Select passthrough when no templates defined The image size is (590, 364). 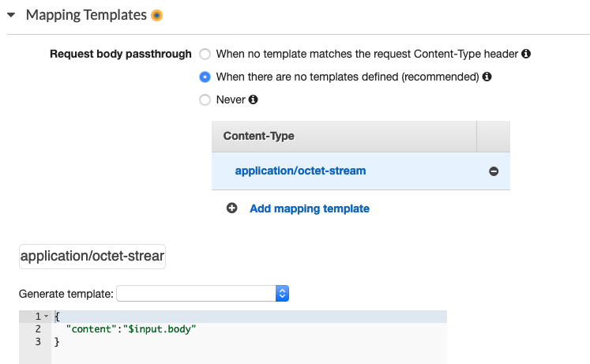[205, 77]
